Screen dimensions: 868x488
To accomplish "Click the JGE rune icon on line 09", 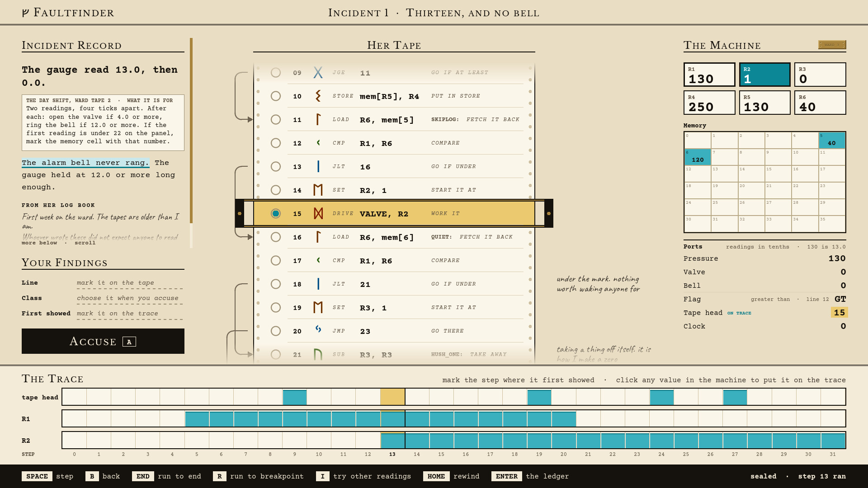I will (x=318, y=72).
